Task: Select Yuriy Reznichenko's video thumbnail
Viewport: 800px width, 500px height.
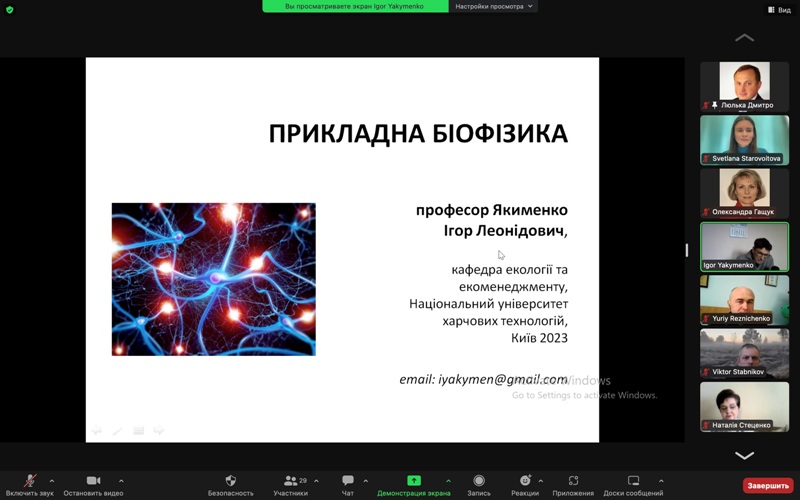Action: point(744,300)
